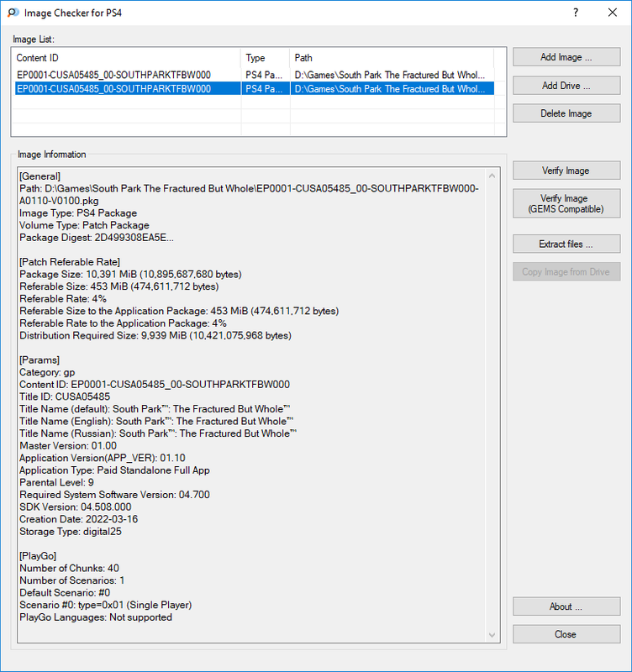Click the Creation Date: 2022-03-16 line

pos(79,519)
